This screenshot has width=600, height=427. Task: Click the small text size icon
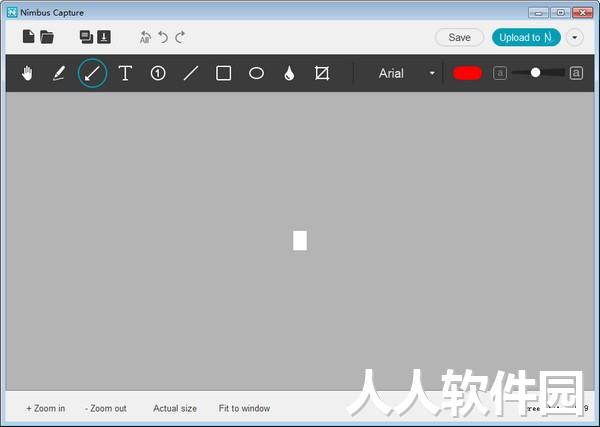coord(500,73)
